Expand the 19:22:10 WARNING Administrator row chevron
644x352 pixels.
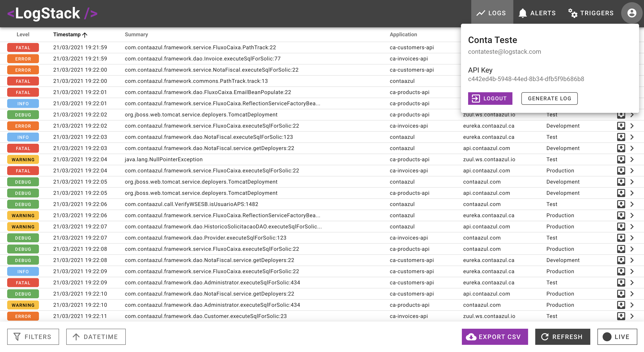632,305
